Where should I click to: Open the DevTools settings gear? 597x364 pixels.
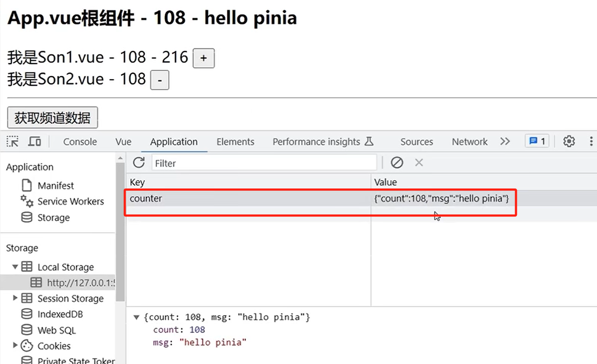pos(569,141)
